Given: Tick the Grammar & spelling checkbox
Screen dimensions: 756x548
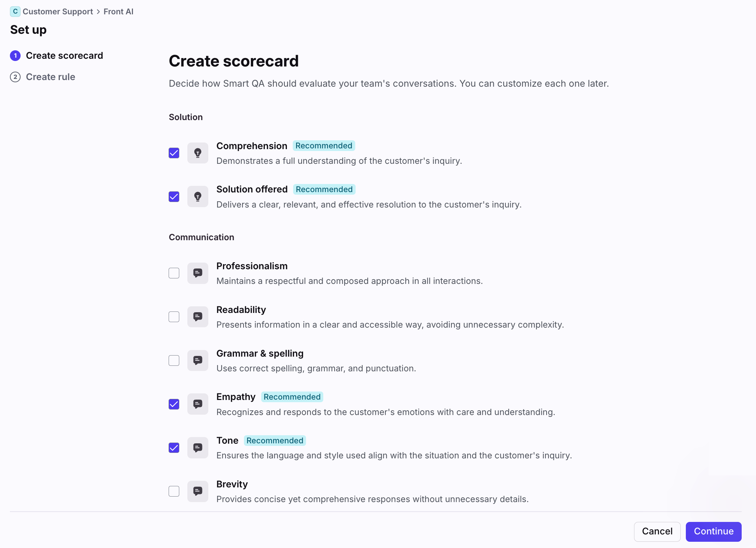Looking at the screenshot, I should point(174,360).
